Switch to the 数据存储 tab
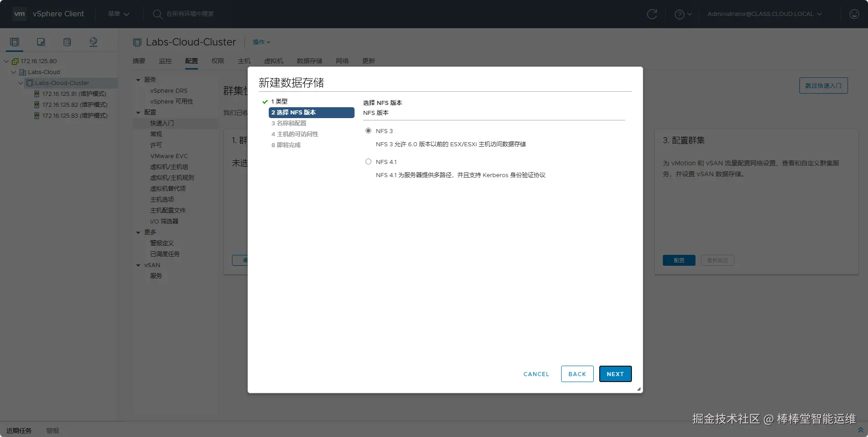Image resolution: width=868 pixels, height=437 pixels. (310, 61)
